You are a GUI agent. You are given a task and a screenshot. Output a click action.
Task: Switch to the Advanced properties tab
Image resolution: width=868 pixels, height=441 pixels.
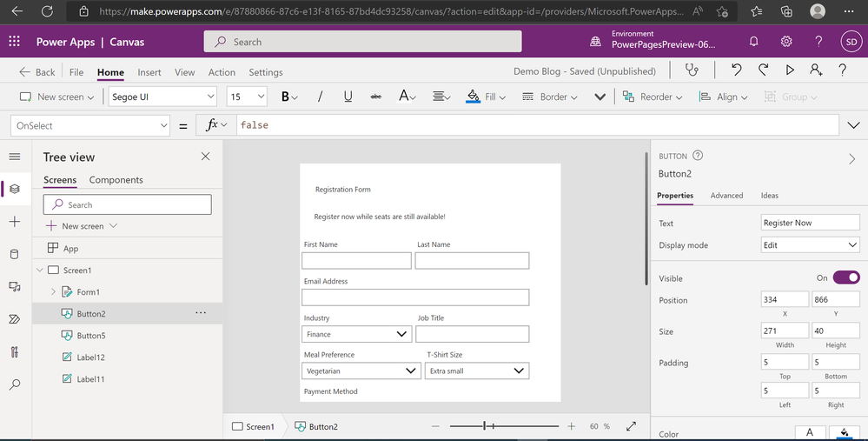[x=726, y=196]
